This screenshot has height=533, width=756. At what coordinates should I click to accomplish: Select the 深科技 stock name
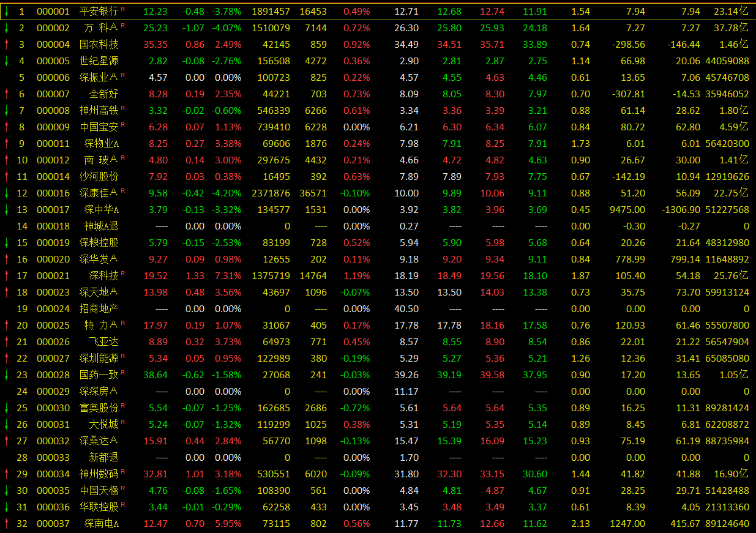[104, 275]
